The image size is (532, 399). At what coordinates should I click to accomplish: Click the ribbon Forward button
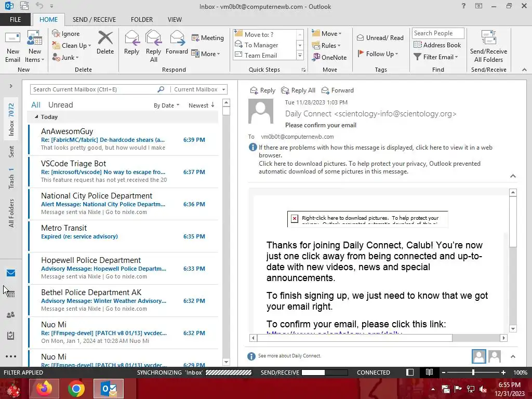(177, 43)
